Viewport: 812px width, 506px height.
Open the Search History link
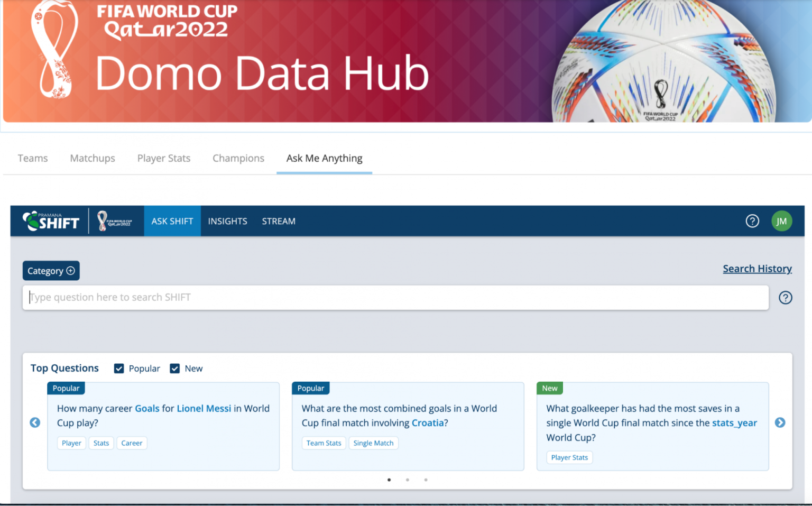pos(757,269)
